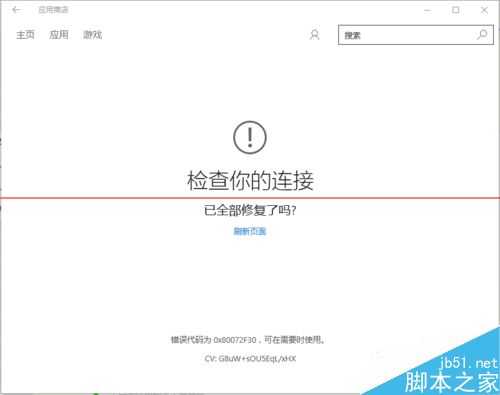Click the exclamation warning icon
The width and height of the screenshot is (500, 395).
coord(250,137)
